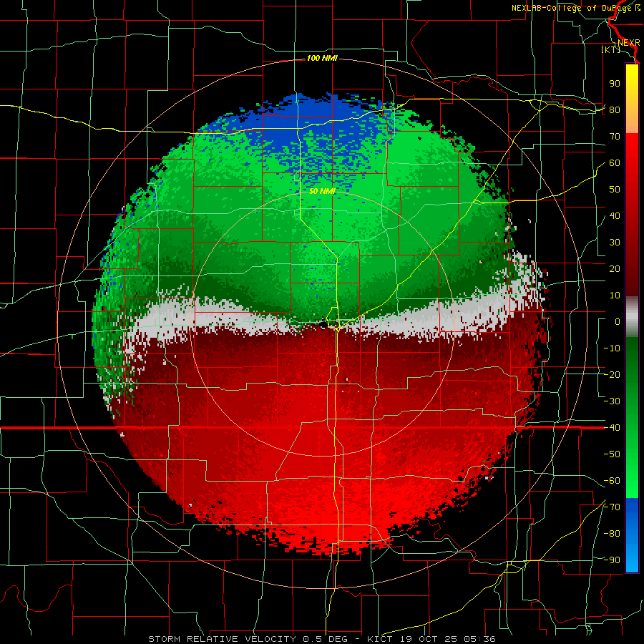Click the -90 value on the velocity scale
644x644 pixels.
pyautogui.click(x=612, y=560)
